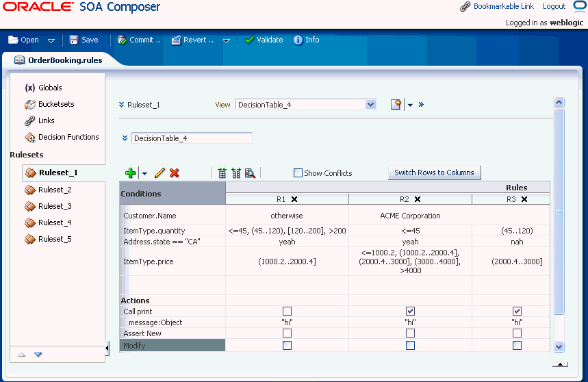This screenshot has height=382, width=588.
Task: Open the Links section
Action: click(40, 120)
